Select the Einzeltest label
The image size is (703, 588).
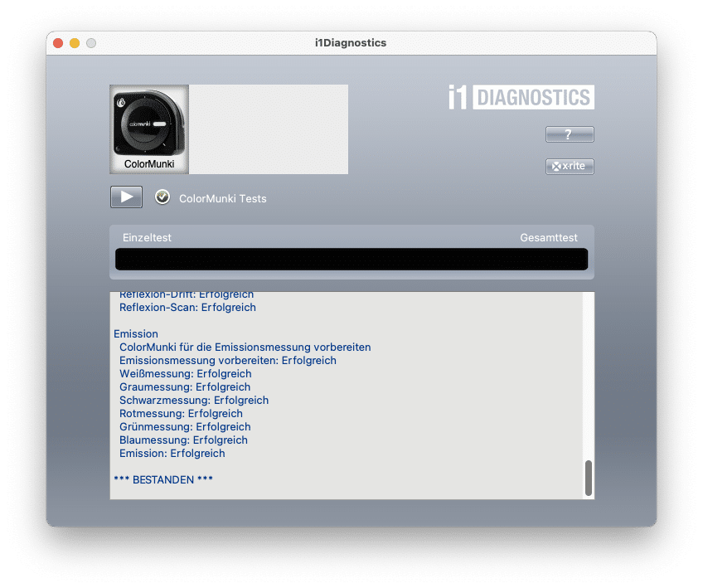(147, 237)
